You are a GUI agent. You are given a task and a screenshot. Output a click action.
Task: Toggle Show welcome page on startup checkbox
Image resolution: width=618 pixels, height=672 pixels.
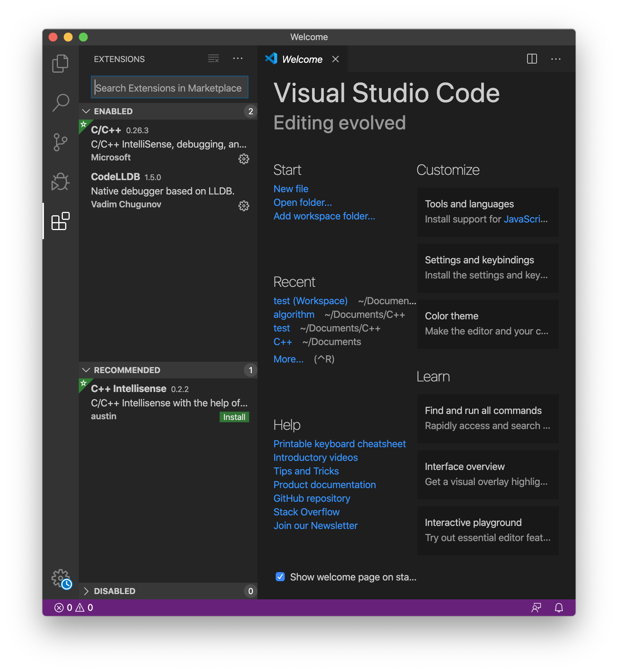pos(280,577)
